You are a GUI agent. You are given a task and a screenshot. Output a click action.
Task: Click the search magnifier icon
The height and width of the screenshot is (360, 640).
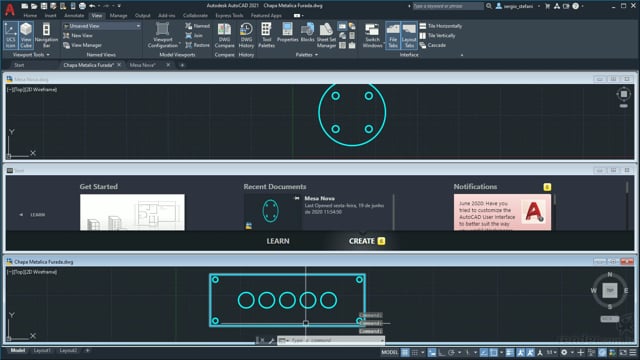point(489,6)
